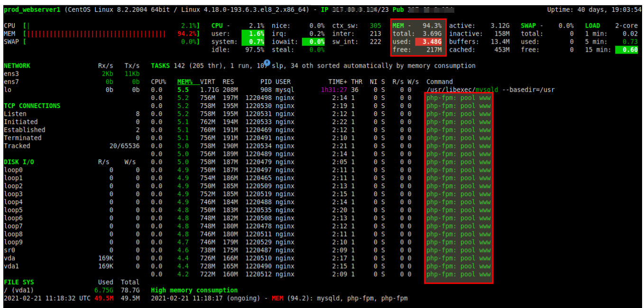Select the mysqld process row command
644x308 pixels.
pyautogui.click(x=490, y=90)
